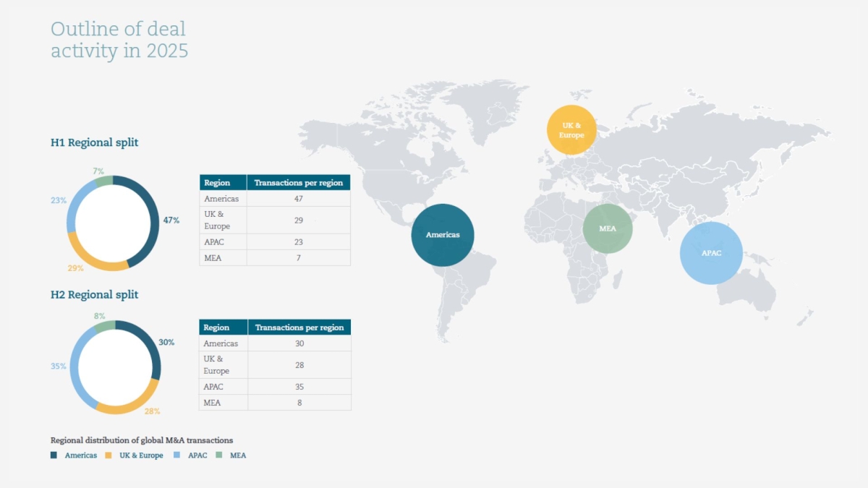This screenshot has height=488, width=868.
Task: Select the APAC legend color square
Action: 178,455
